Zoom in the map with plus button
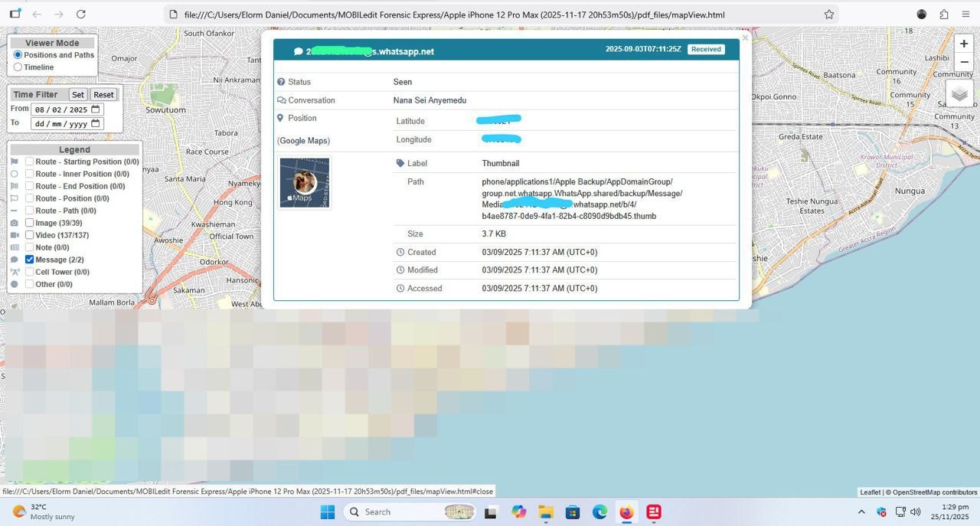 click(x=964, y=44)
